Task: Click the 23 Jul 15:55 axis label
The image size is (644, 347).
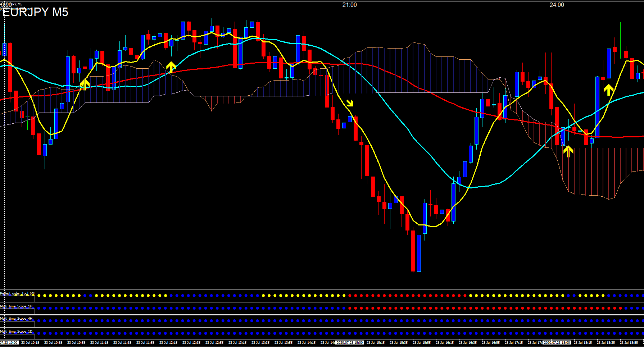Action: coord(422,343)
